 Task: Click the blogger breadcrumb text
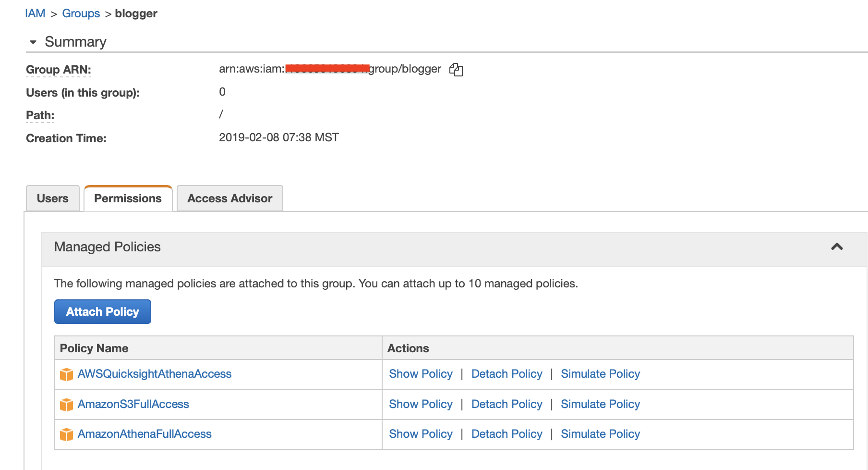click(136, 13)
